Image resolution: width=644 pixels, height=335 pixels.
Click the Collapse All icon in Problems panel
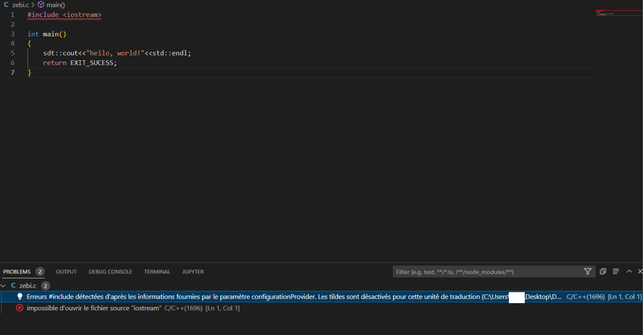[603, 271]
